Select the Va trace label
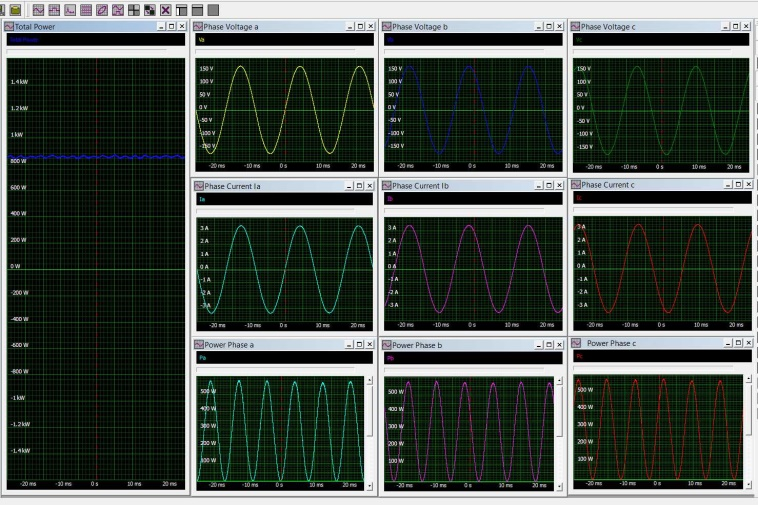 click(201, 40)
